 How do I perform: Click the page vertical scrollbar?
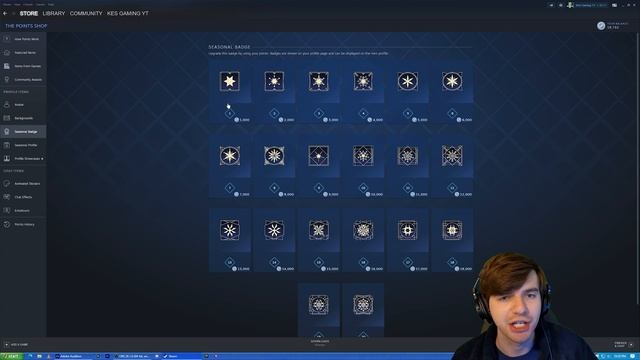[x=638, y=169]
